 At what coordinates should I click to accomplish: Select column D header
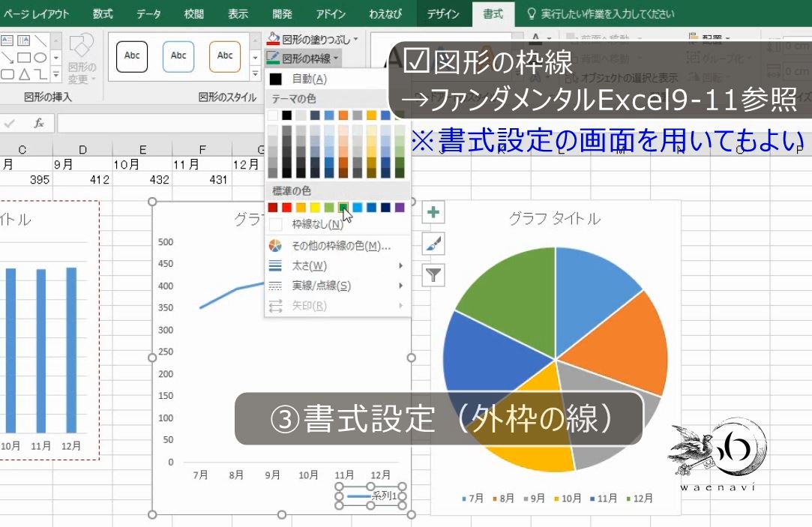coord(83,150)
